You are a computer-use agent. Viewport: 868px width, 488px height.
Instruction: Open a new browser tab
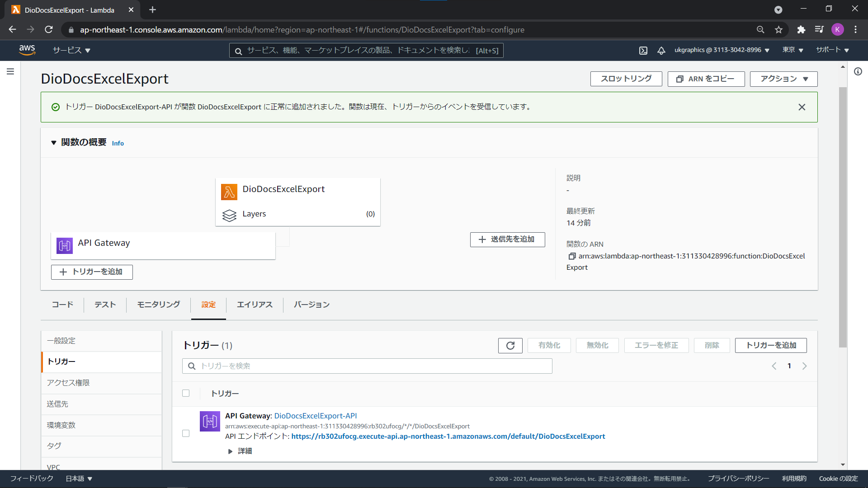(x=152, y=10)
